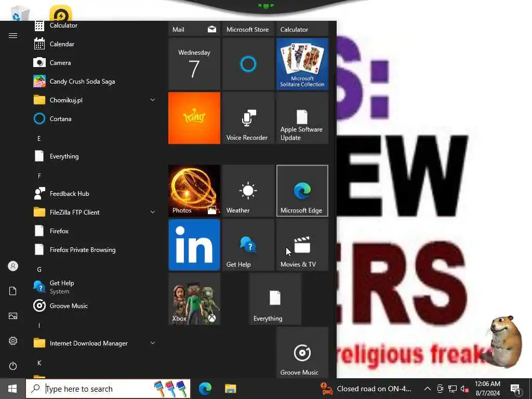Launch the Microsoft Edge tile

(x=302, y=191)
